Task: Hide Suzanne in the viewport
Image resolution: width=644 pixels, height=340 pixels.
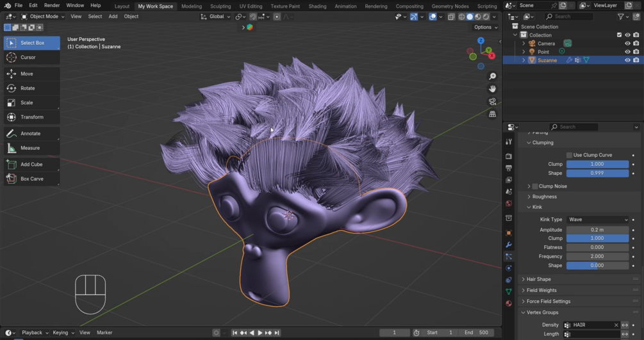Action: [627, 60]
